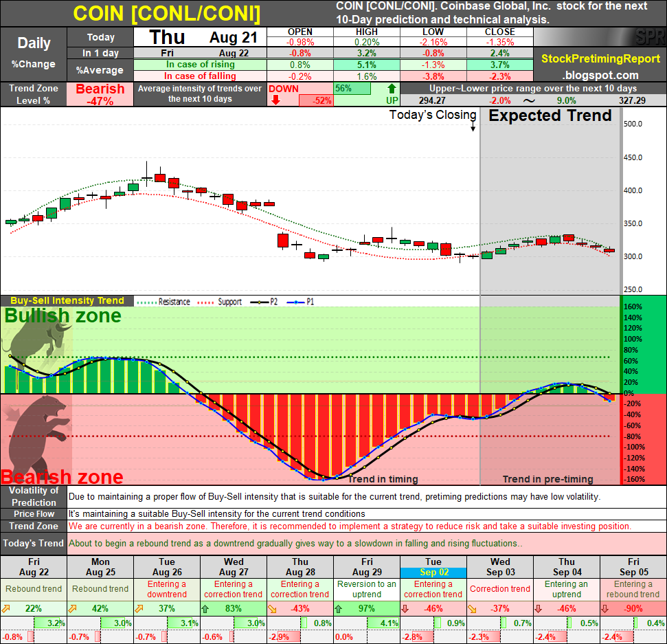Select the OPEN column header

coord(300,32)
